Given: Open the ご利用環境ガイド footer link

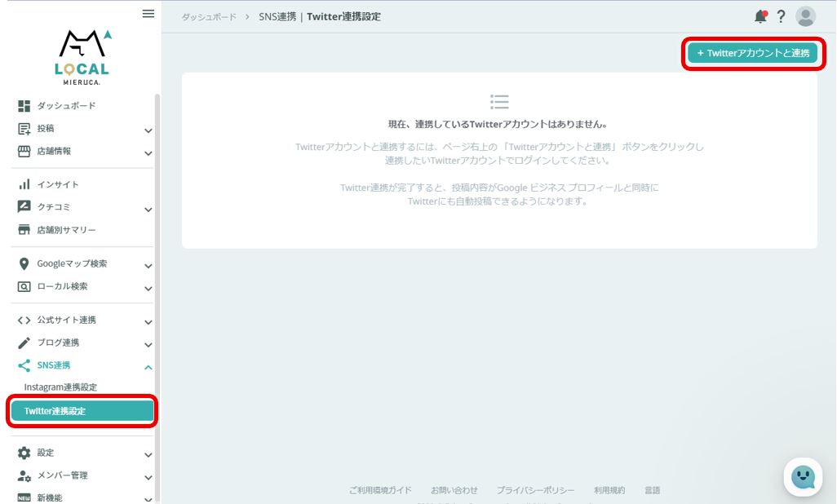Looking at the screenshot, I should (381, 490).
